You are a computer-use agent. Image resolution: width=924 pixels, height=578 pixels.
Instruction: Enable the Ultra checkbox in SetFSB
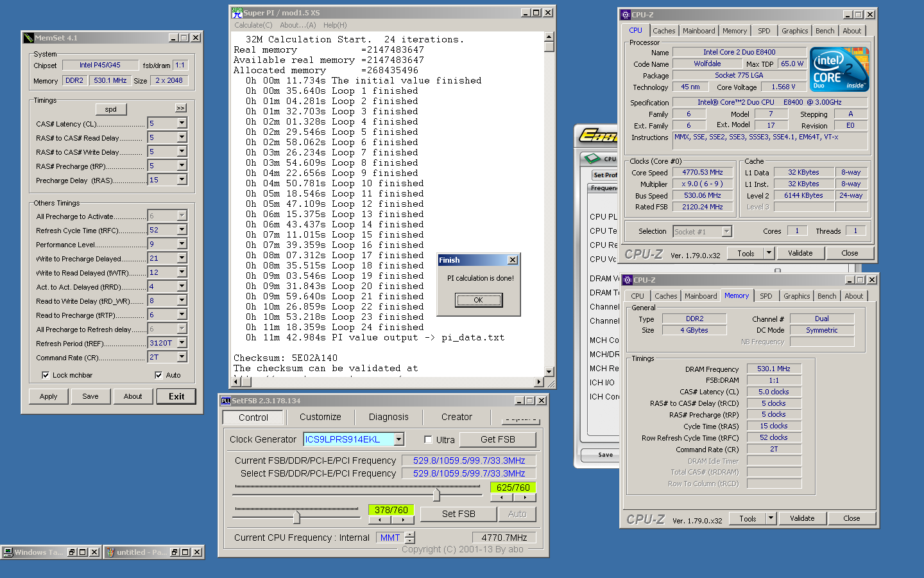coord(428,440)
